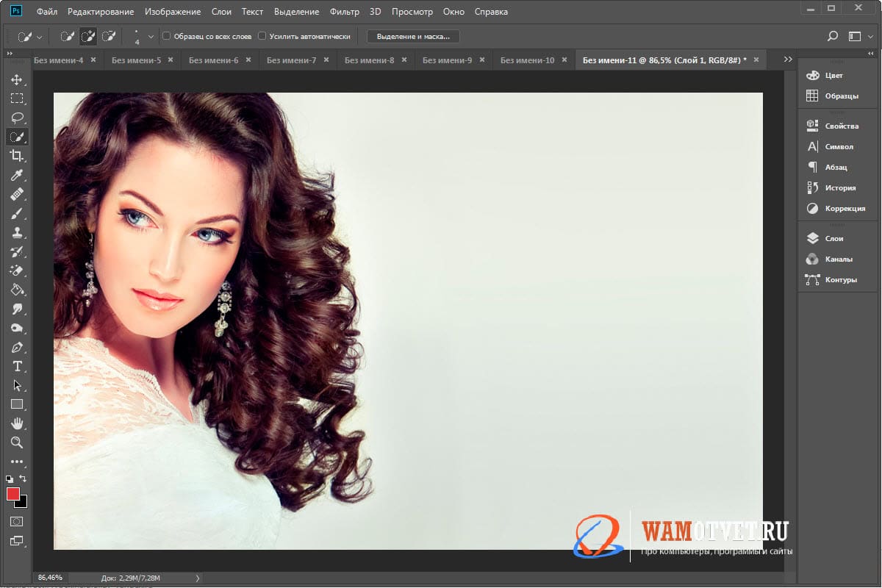Open the Редактирование menu
Image resolution: width=882 pixels, height=588 pixels.
[x=101, y=12]
